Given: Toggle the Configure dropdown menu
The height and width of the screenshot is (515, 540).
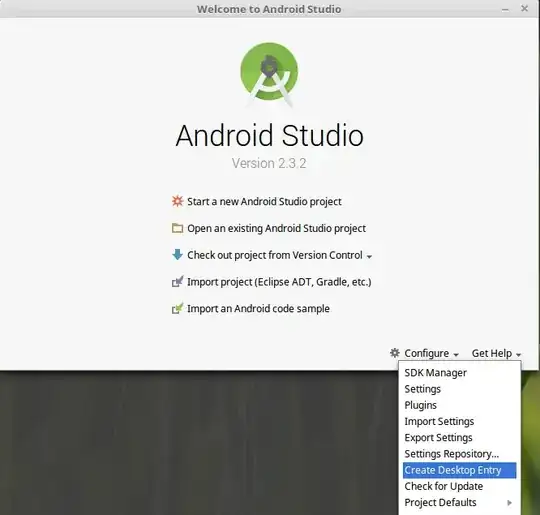Looking at the screenshot, I should [x=431, y=353].
